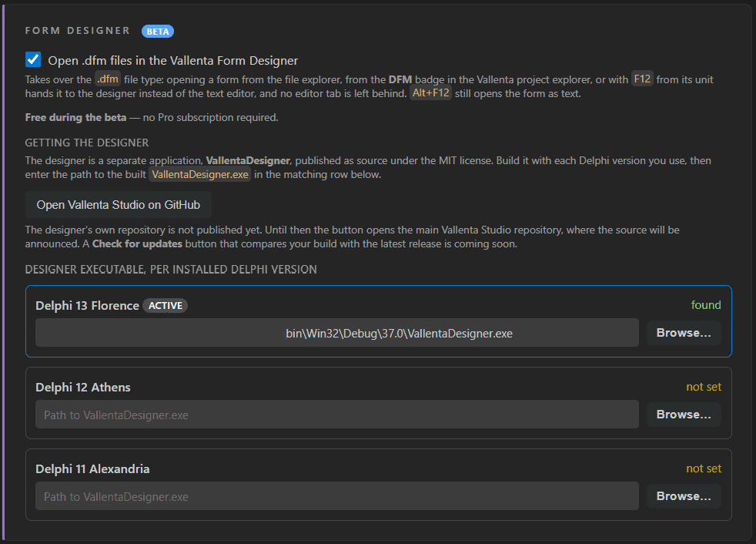The image size is (756, 544).
Task: Click the Delphi 11 Alexandria path field
Action: [337, 495]
